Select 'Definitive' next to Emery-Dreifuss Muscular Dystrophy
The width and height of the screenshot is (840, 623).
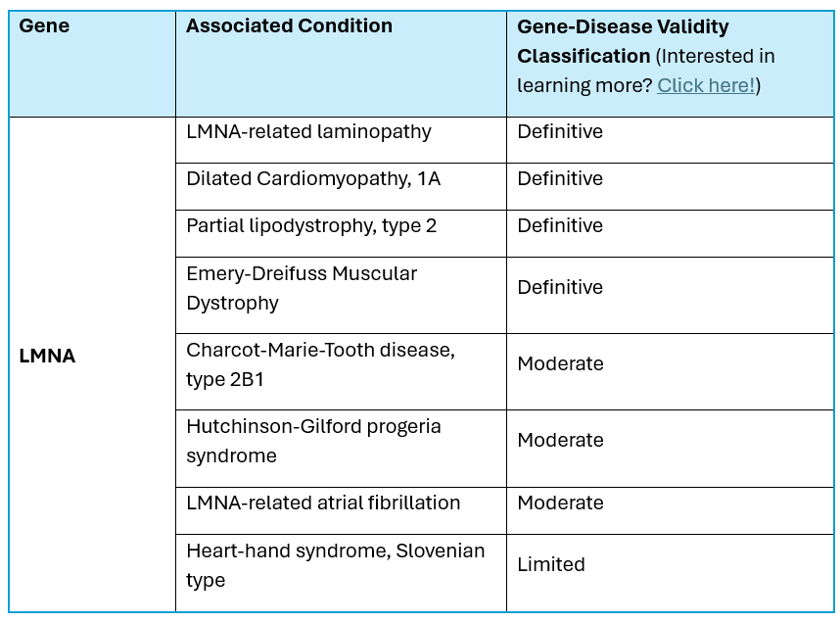point(560,287)
